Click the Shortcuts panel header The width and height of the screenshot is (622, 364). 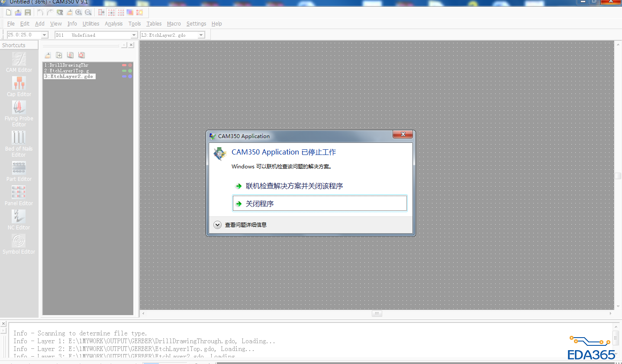point(19,45)
